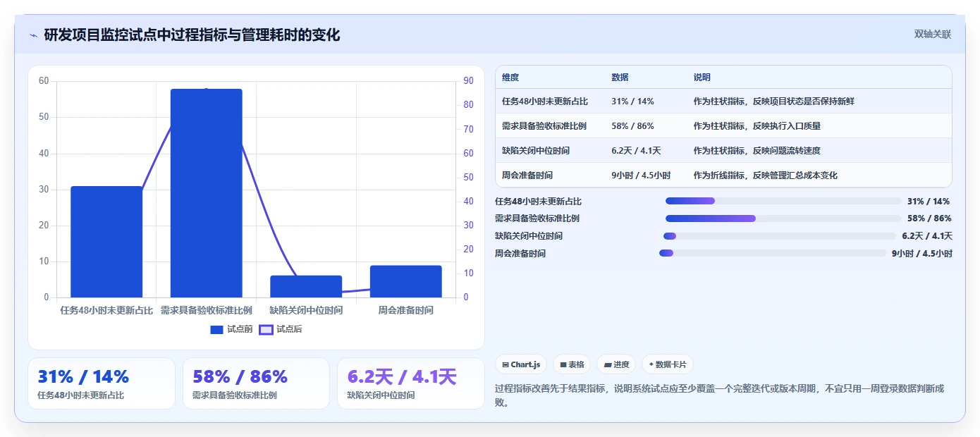Click the trend icon beside the dashboard title
Screen dimensions: 980x437
[33, 35]
